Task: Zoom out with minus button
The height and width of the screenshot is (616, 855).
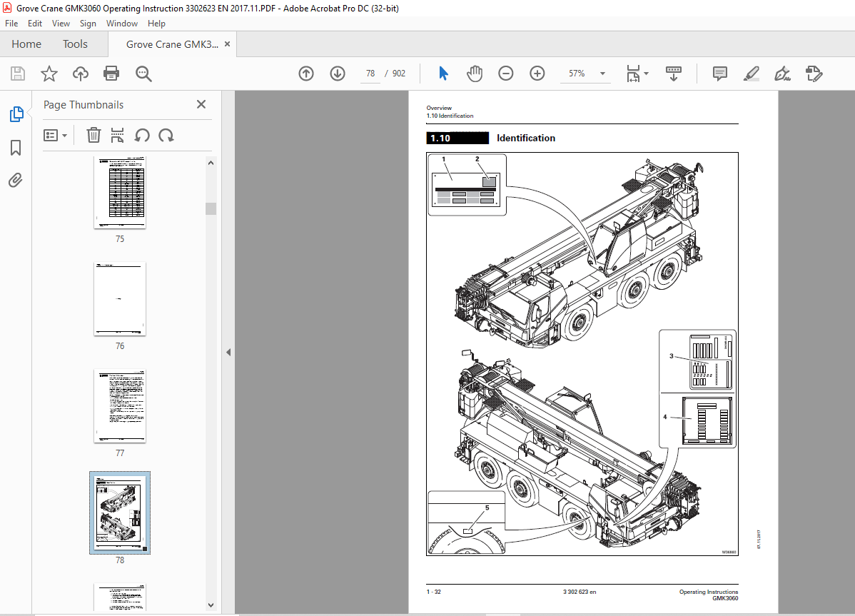Action: point(505,73)
